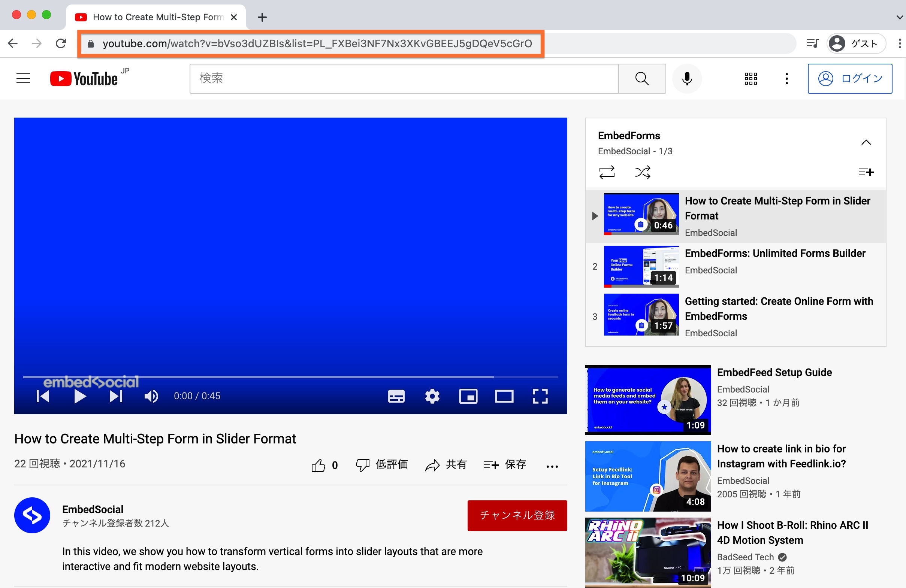Go back to the previous page
The height and width of the screenshot is (588, 906).
coord(13,43)
